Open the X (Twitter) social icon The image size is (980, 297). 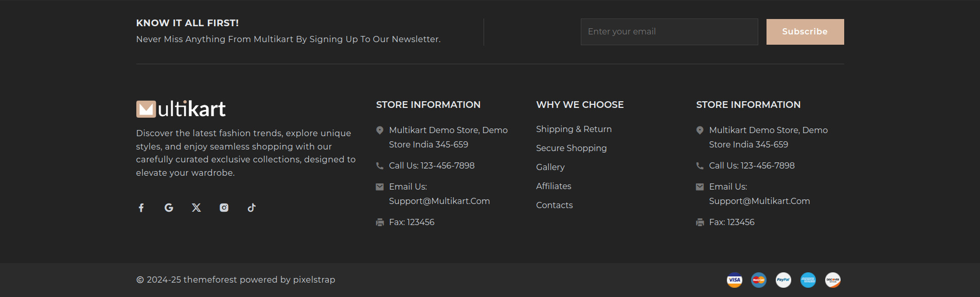[197, 208]
